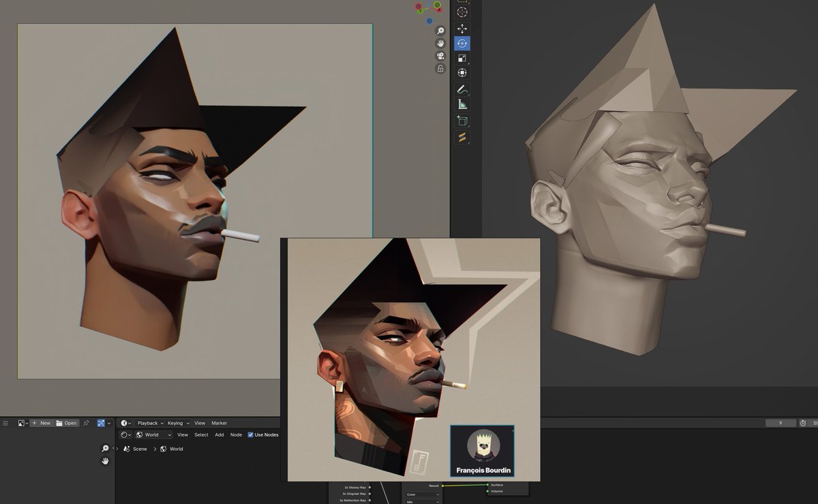
Task: Click the blue gizmo overlay icon
Action: click(x=101, y=423)
